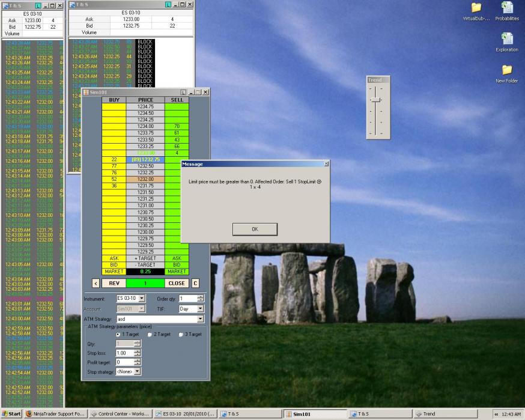This screenshot has height=420, width=525.
Task: Open the Stop strategy dropdown
Action: click(x=138, y=371)
